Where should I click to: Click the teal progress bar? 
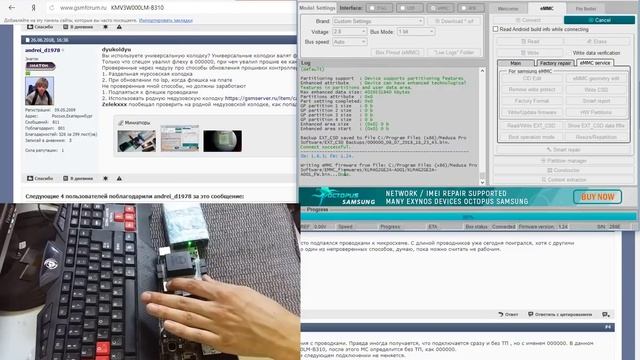pos(468,217)
